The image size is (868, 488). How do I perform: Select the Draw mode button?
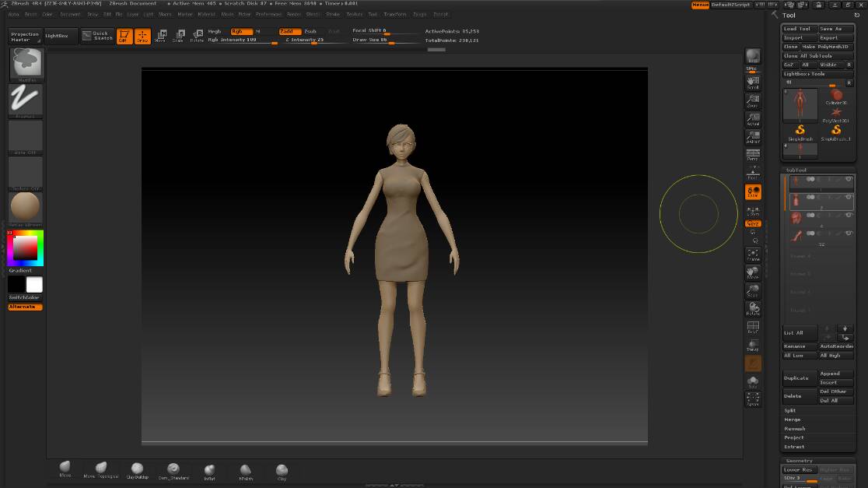point(142,36)
